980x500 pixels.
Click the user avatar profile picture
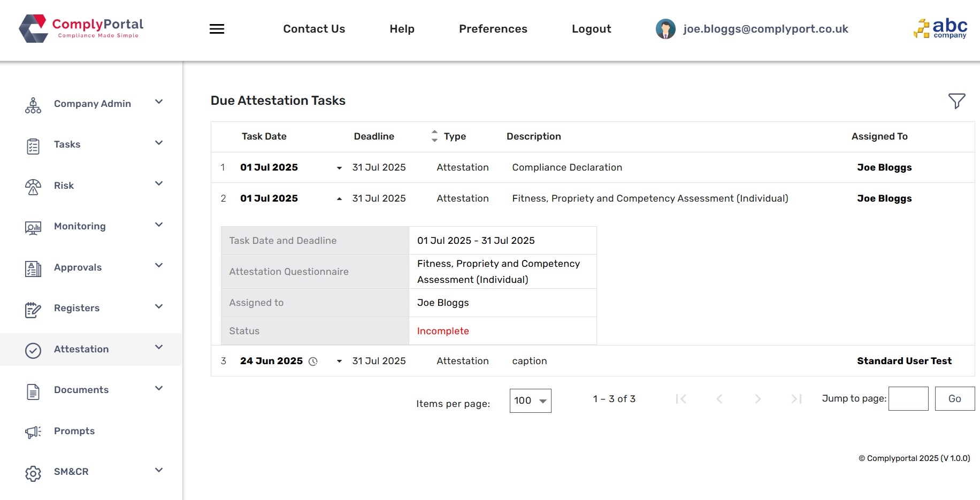pyautogui.click(x=665, y=29)
